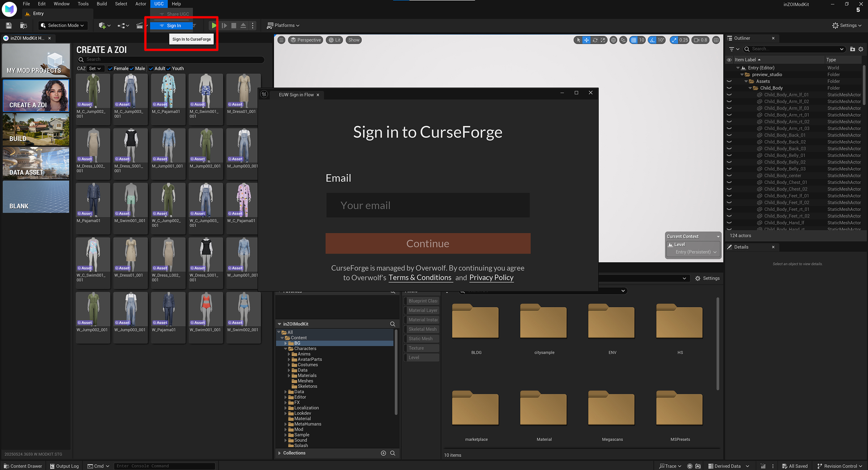This screenshot has width=868, height=470.
Task: Select the Scale gizmo tool
Action: click(x=603, y=40)
